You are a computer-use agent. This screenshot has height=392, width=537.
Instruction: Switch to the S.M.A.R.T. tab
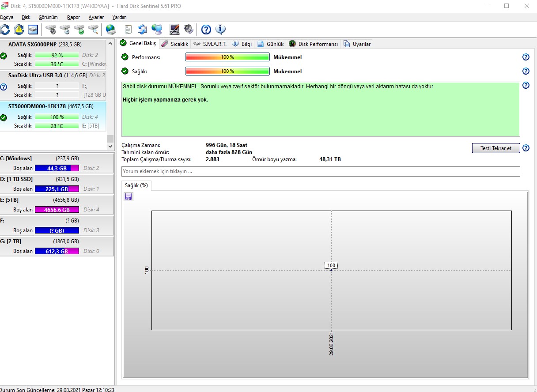(210, 44)
